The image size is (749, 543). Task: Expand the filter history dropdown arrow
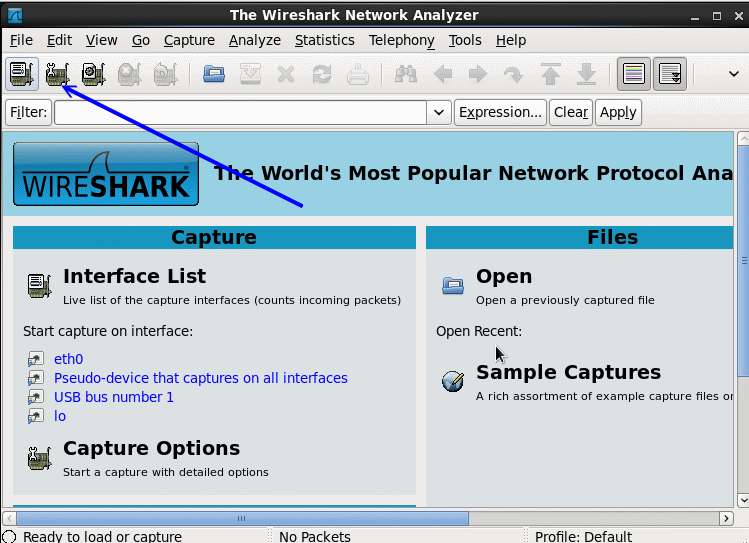tap(439, 113)
